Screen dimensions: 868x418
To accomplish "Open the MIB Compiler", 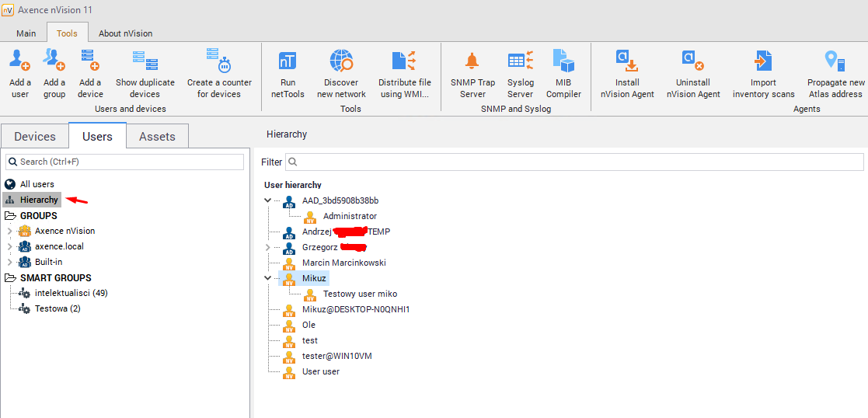I will point(563,61).
